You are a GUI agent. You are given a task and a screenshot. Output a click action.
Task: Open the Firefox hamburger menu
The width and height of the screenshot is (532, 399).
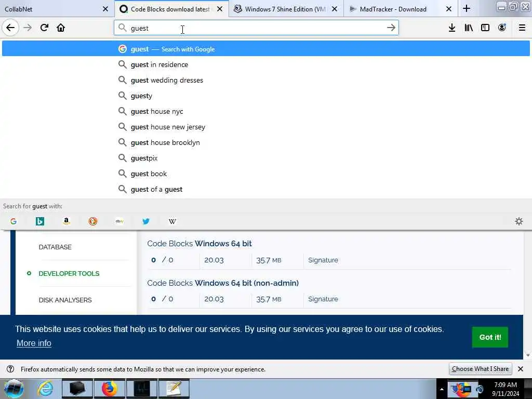522,28
